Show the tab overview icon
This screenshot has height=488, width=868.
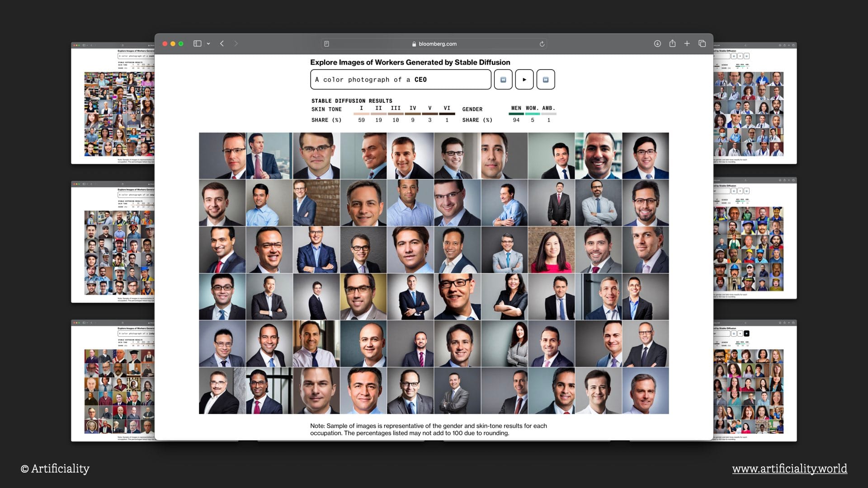(702, 44)
